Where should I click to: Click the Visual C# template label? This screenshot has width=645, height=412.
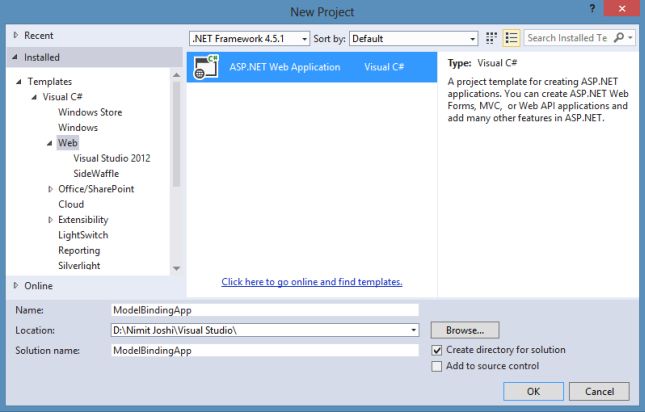coord(63,97)
